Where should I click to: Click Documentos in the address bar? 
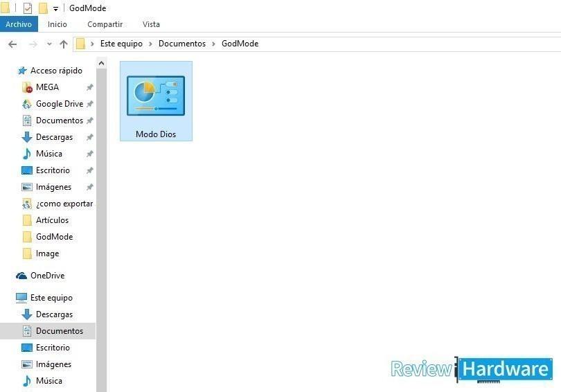[x=181, y=44]
